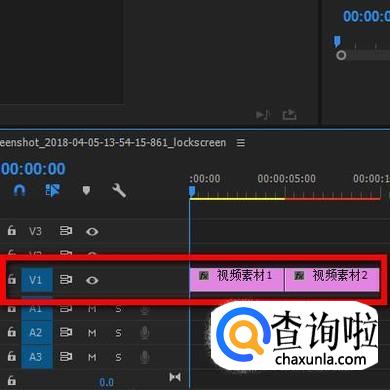Click the program monitor playhead marker
The width and height of the screenshot is (390, 390).
[337, 42]
